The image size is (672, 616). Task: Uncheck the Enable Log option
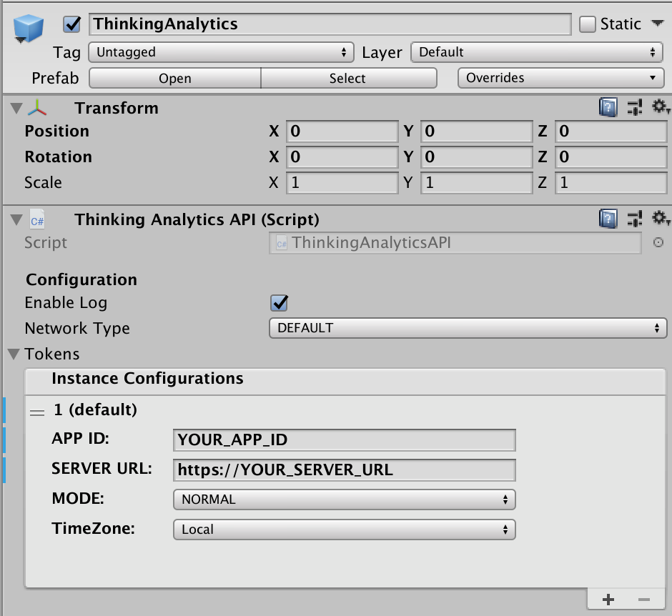click(277, 302)
